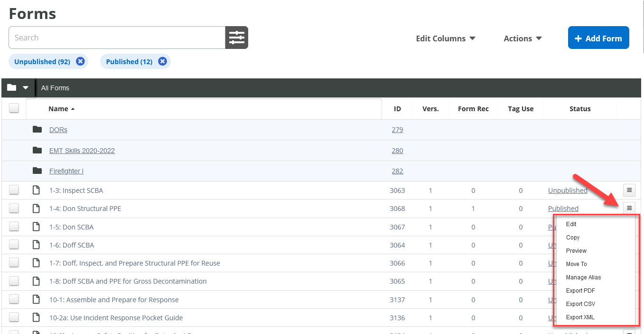Open the row menu beside 1-5: Don SCBA
The height and width of the screenshot is (334, 644).
pyautogui.click(x=629, y=227)
